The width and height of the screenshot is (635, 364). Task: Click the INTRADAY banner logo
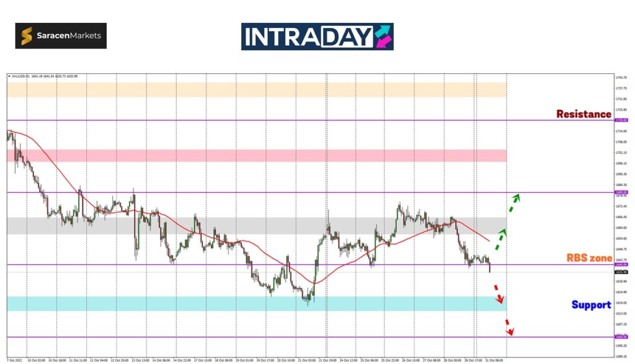pos(317,36)
